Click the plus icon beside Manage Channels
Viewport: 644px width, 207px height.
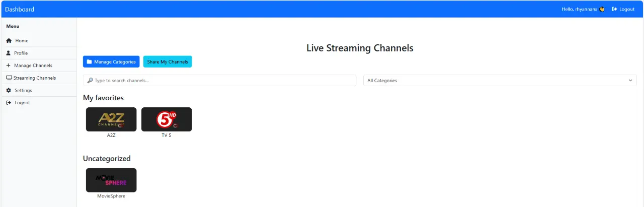(x=8, y=65)
